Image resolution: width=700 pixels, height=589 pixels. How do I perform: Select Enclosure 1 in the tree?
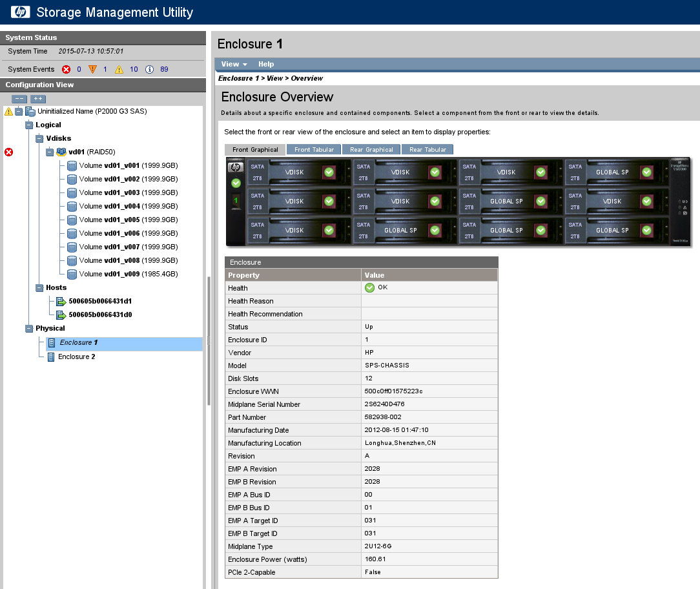click(79, 342)
